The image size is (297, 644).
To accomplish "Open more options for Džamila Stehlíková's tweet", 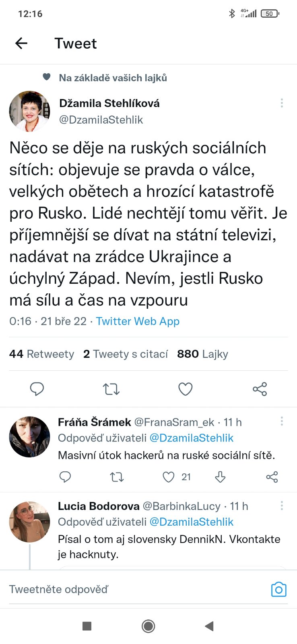I will click(x=282, y=103).
